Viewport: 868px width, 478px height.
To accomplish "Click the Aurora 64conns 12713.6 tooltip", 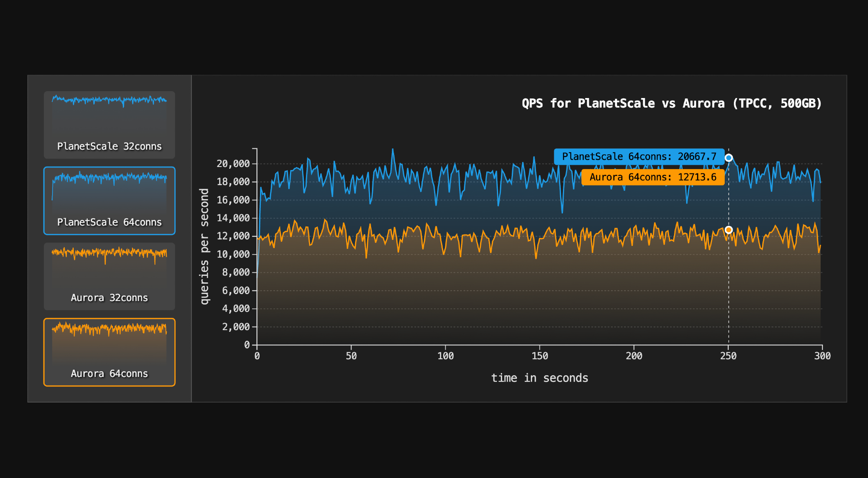I will click(652, 177).
